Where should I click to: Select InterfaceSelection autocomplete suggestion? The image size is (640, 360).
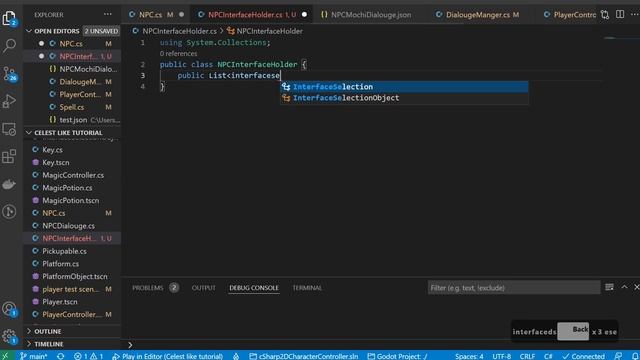404,87
